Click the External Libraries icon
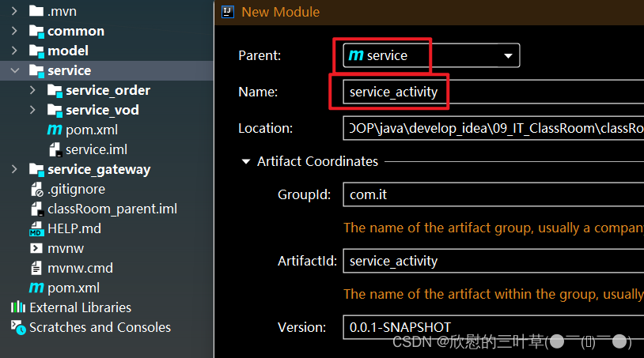The width and height of the screenshot is (644, 358). point(18,307)
